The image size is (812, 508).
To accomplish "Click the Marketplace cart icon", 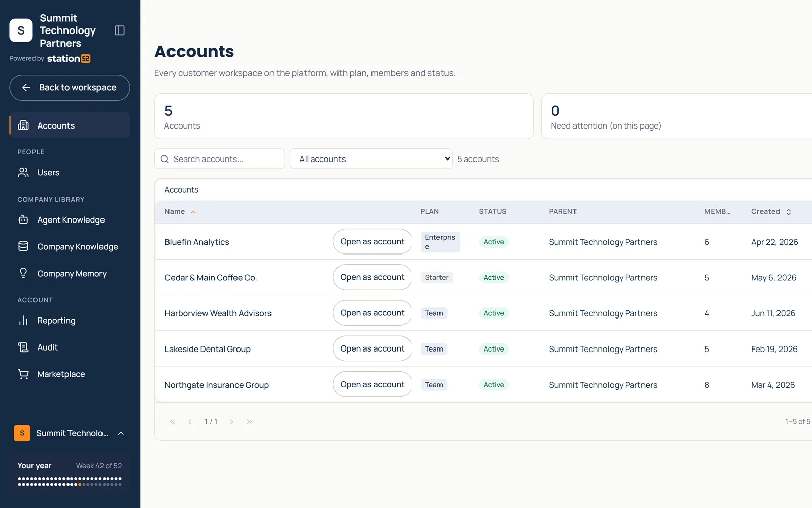I will pos(23,374).
